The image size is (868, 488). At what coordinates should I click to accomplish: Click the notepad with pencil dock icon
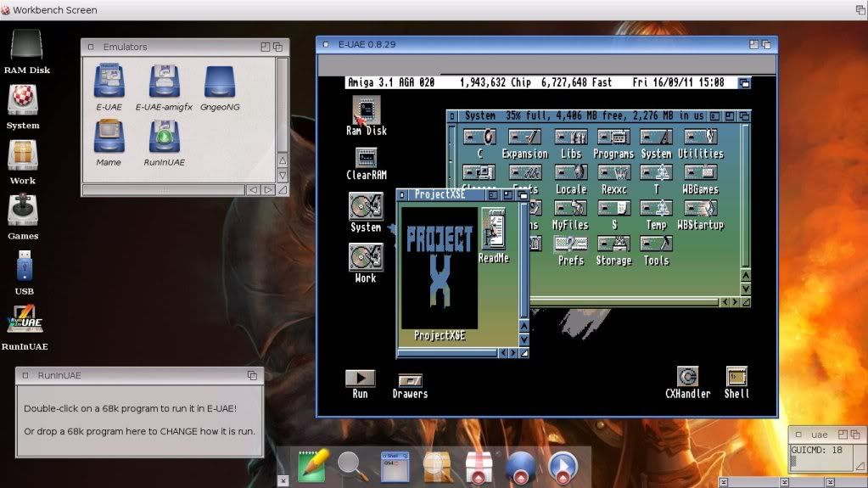tap(311, 465)
